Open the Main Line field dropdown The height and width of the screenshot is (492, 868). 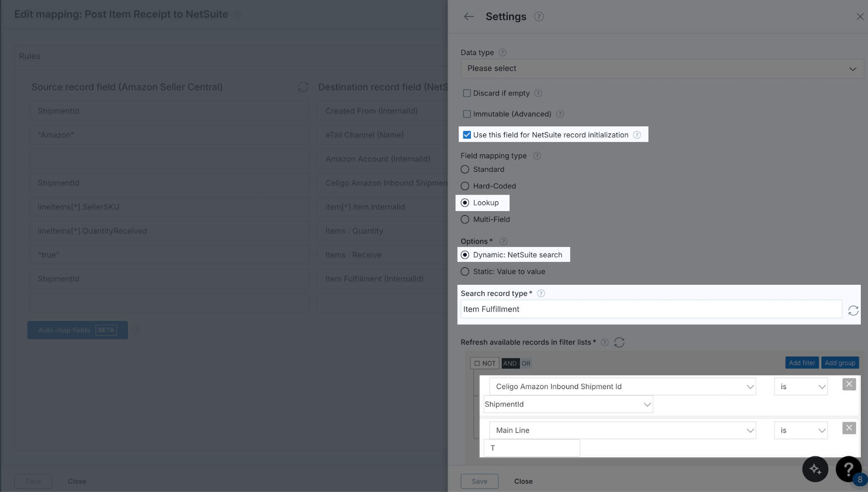click(622, 430)
